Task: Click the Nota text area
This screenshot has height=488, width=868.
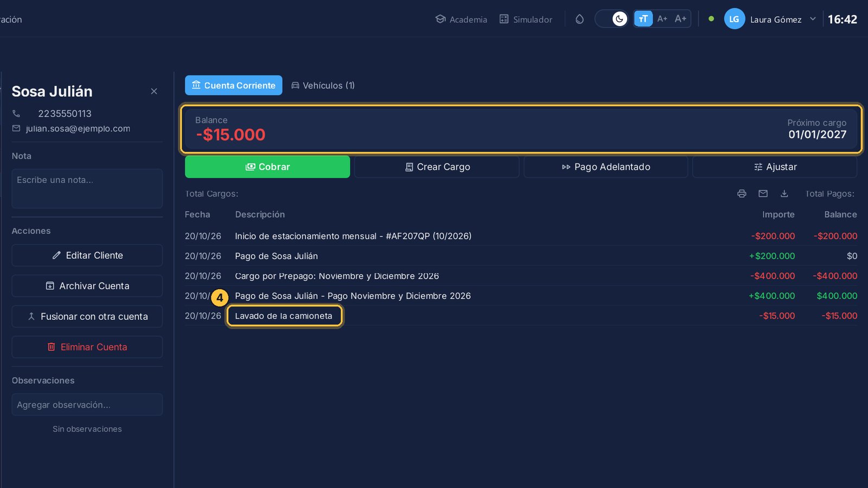Action: click(87, 188)
